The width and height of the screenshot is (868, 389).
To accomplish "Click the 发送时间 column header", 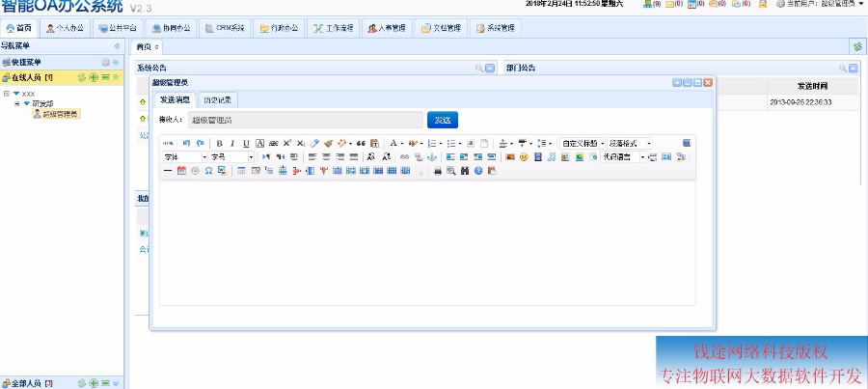I will tap(813, 87).
